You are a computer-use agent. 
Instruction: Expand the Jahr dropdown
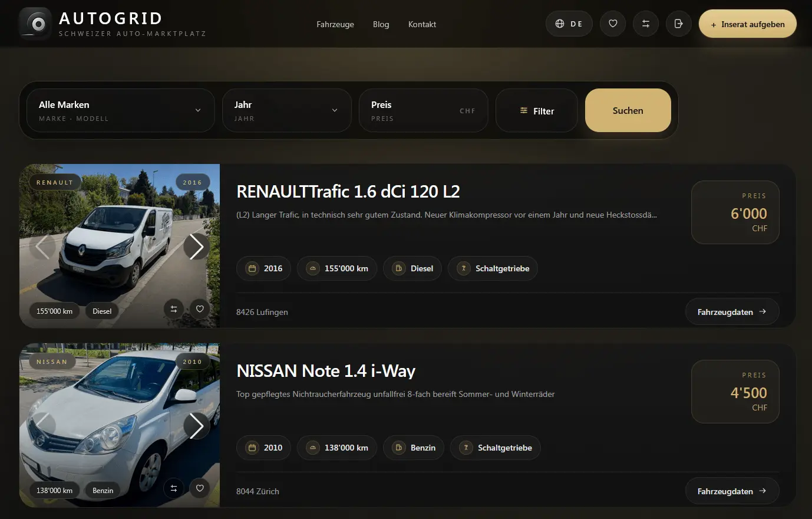(x=287, y=110)
